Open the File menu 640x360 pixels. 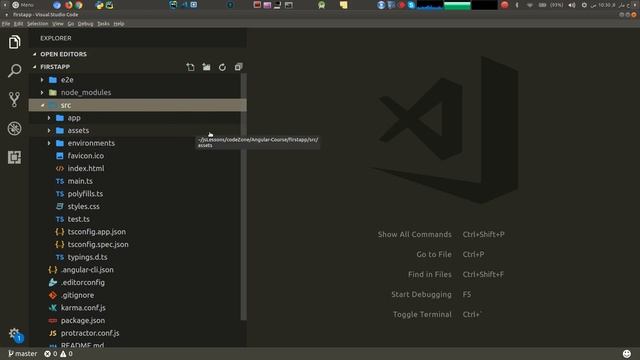coord(6,24)
